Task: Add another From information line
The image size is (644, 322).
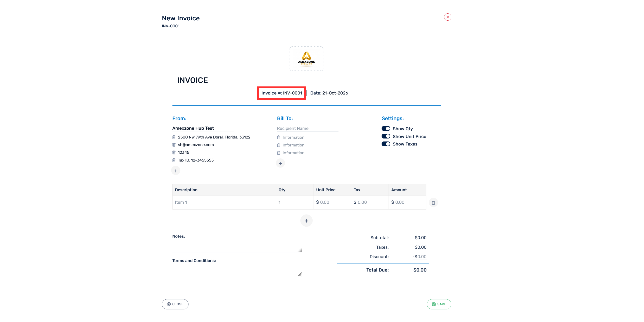Action: [x=176, y=171]
